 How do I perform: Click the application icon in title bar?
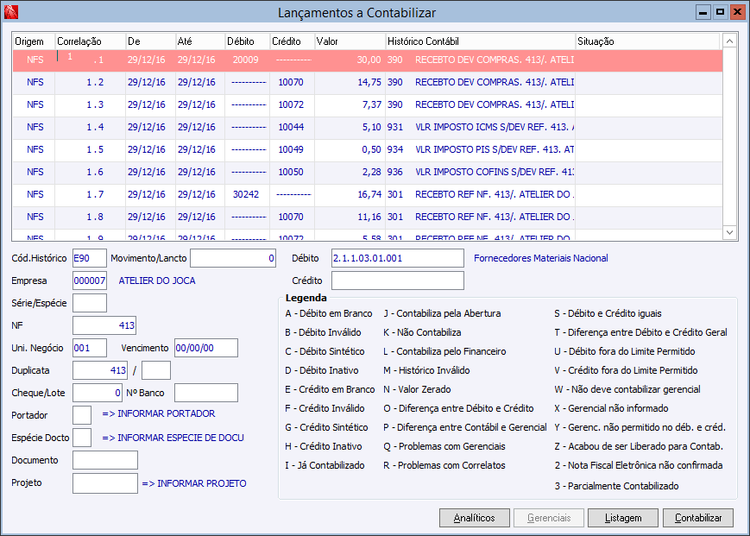pos(12,12)
